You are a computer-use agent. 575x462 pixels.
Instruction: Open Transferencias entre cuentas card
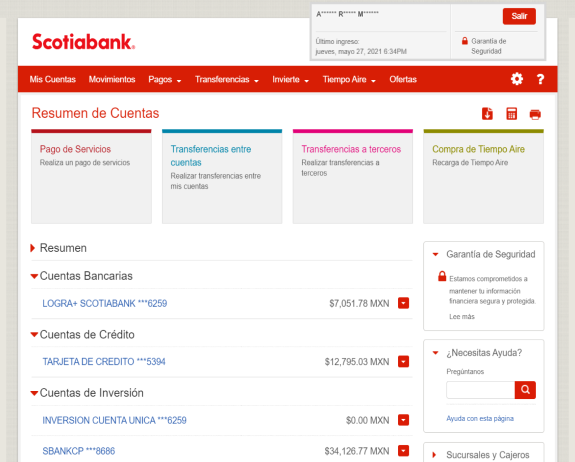click(222, 176)
